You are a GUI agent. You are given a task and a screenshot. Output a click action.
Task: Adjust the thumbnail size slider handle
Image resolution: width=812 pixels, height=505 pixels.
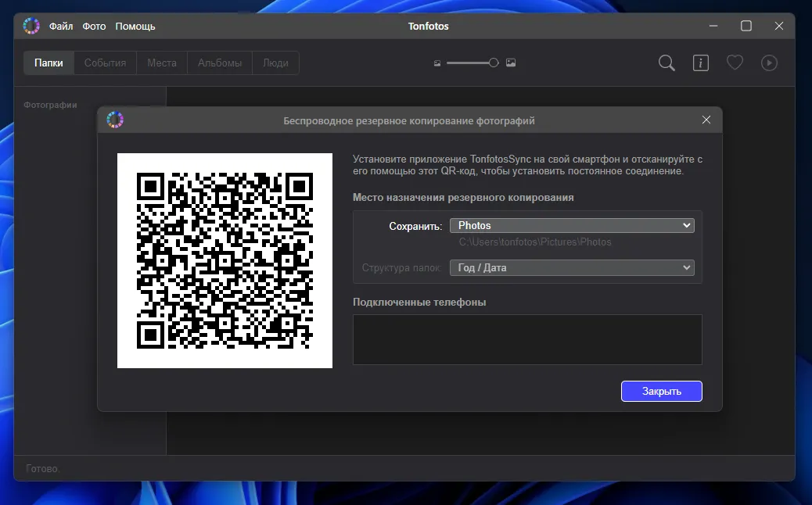point(494,63)
